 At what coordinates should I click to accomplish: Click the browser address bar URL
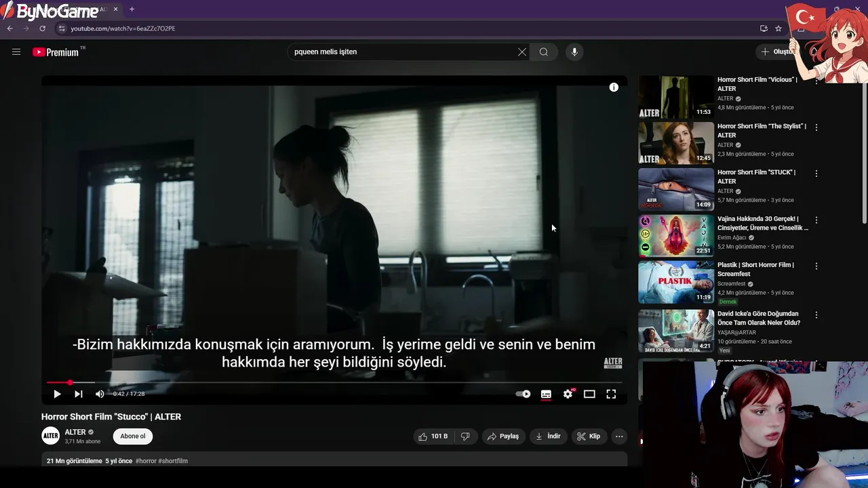(x=123, y=28)
